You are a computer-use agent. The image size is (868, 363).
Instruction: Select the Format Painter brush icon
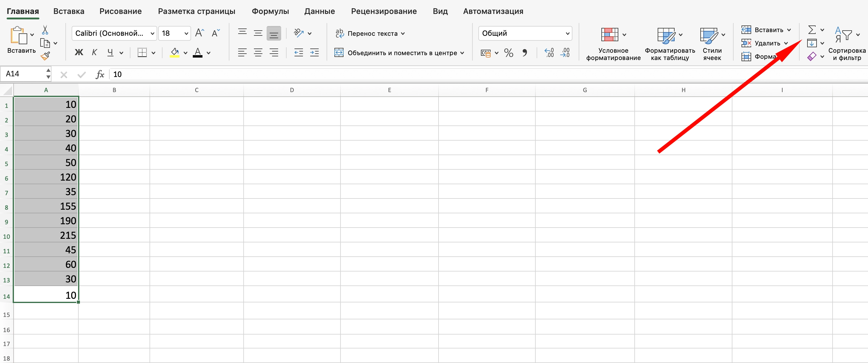45,56
